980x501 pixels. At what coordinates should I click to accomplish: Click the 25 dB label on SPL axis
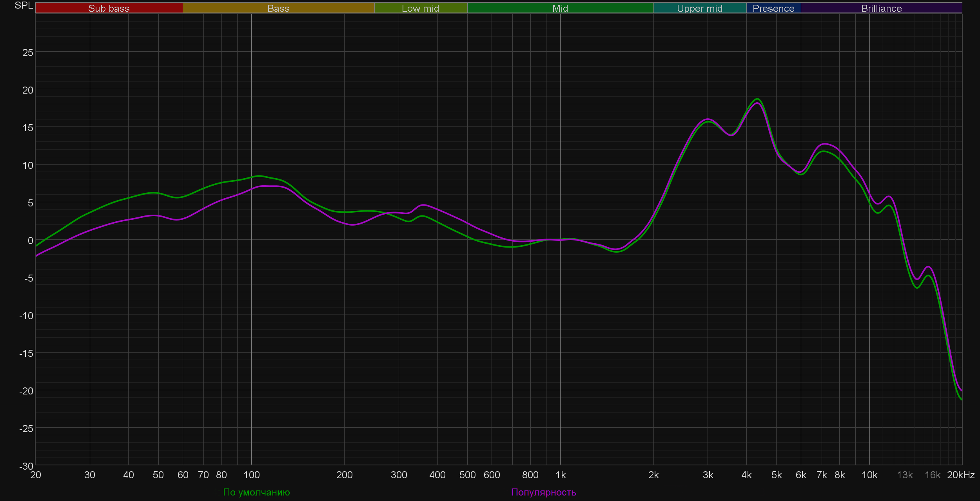coord(28,52)
